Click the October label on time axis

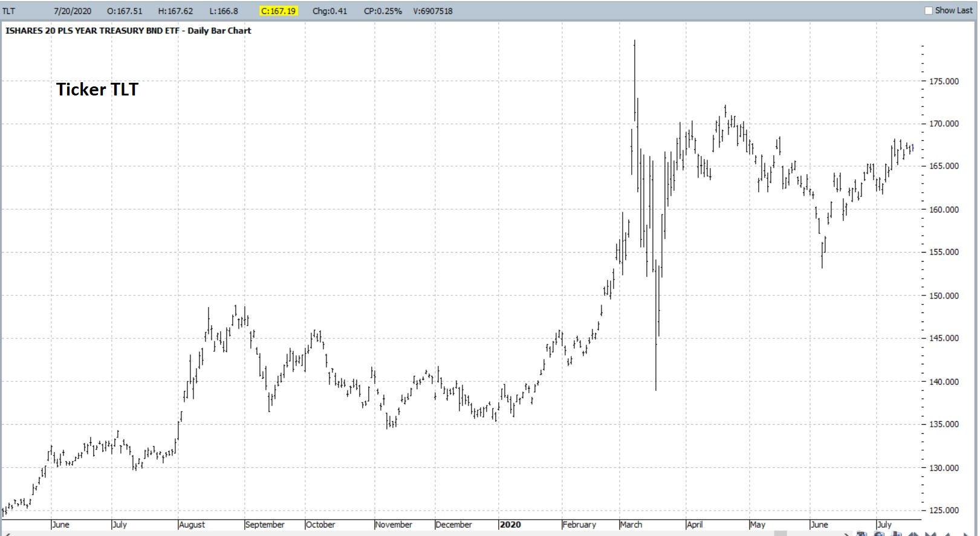point(320,525)
